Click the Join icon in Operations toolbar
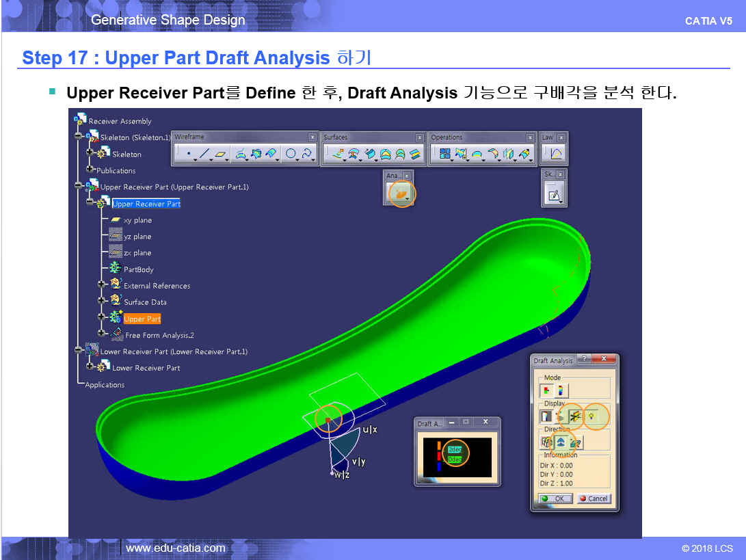 point(445,155)
